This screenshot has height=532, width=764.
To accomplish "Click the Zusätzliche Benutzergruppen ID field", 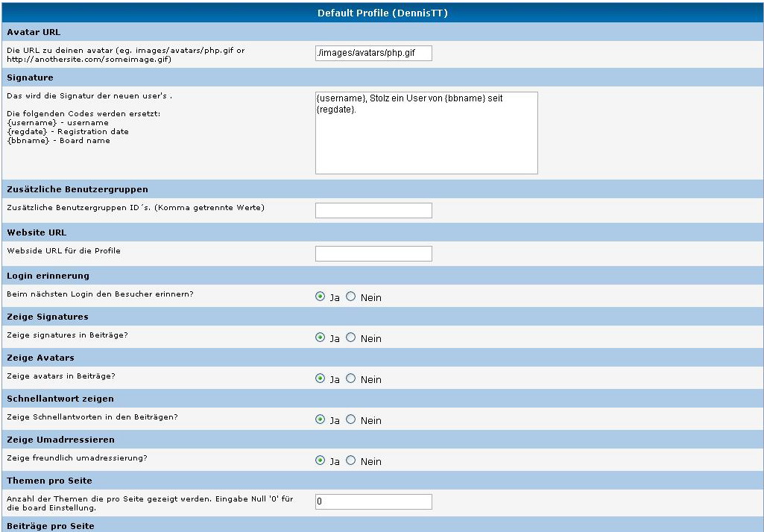I will [x=373, y=210].
